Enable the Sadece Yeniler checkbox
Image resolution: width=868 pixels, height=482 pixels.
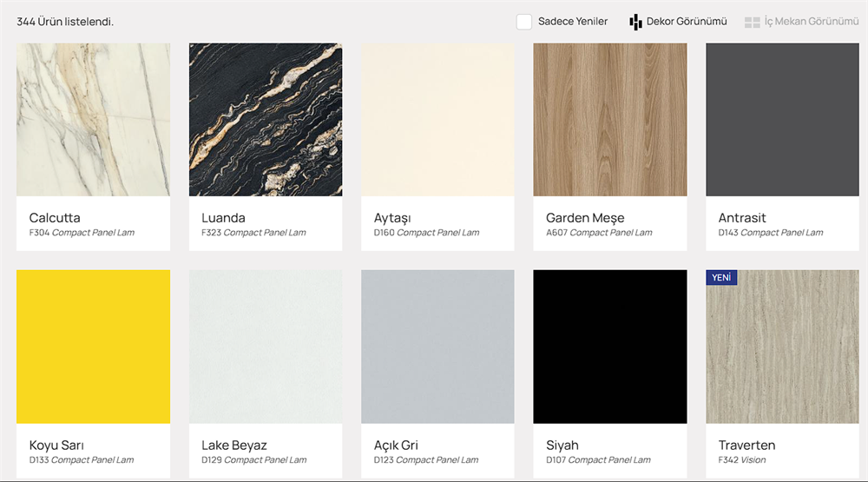pyautogui.click(x=524, y=22)
